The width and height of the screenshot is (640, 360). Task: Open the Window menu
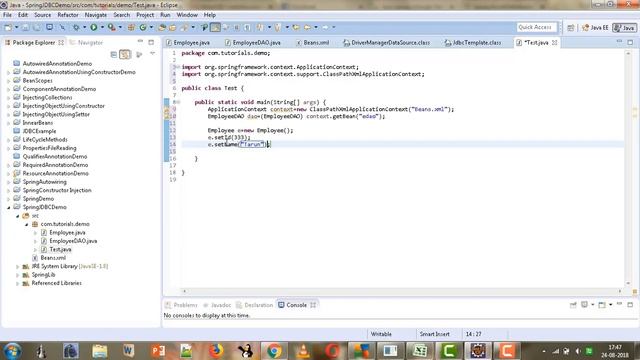coord(187,15)
